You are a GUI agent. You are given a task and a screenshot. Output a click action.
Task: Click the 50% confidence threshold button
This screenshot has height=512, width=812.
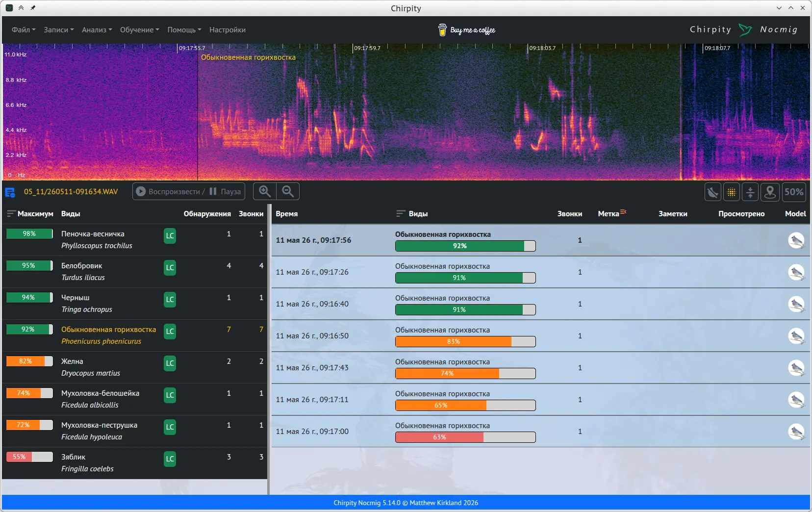(794, 192)
